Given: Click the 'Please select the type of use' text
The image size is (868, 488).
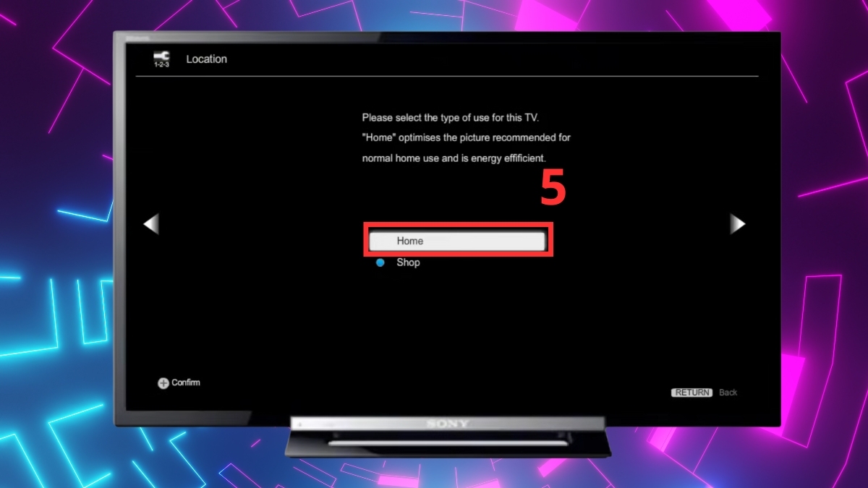Looking at the screenshot, I should tap(450, 117).
